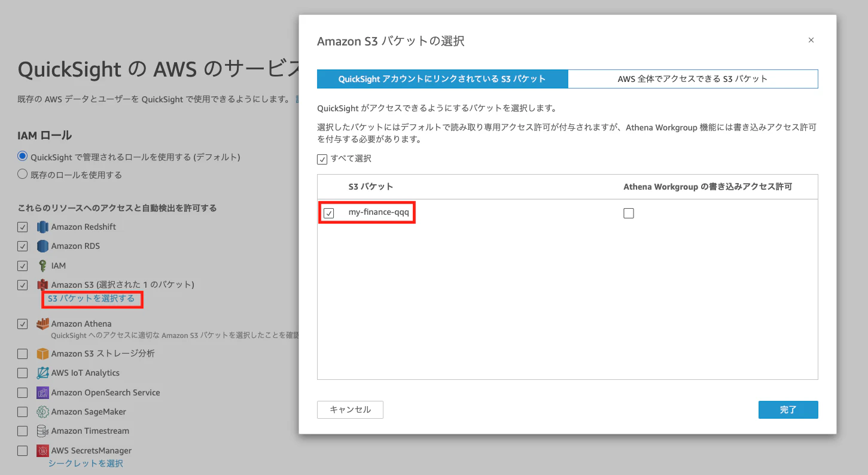The image size is (868, 475).
Task: Click the Amazon Redshift label
Action: click(x=84, y=227)
